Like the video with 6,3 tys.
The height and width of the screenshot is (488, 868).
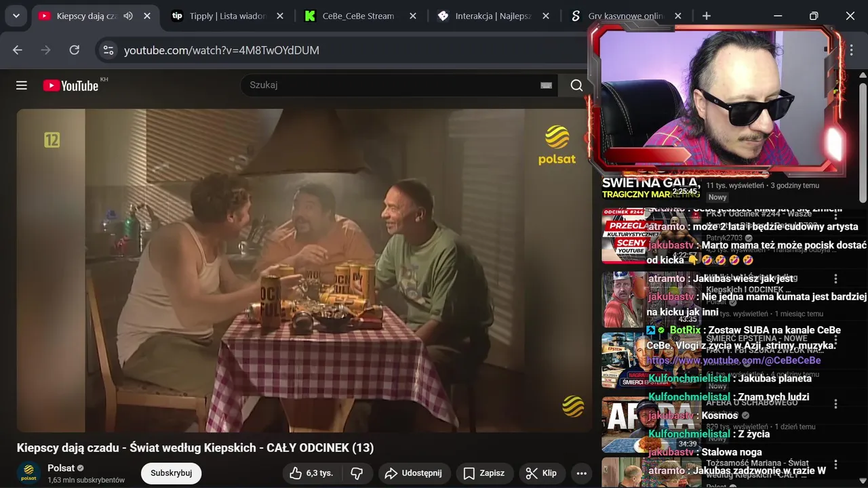tap(312, 473)
